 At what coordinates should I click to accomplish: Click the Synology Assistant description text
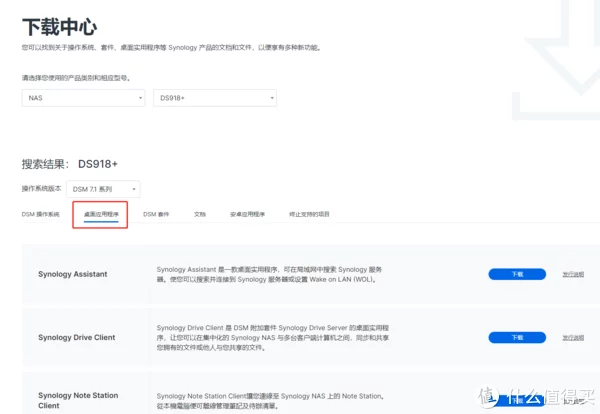(269, 274)
